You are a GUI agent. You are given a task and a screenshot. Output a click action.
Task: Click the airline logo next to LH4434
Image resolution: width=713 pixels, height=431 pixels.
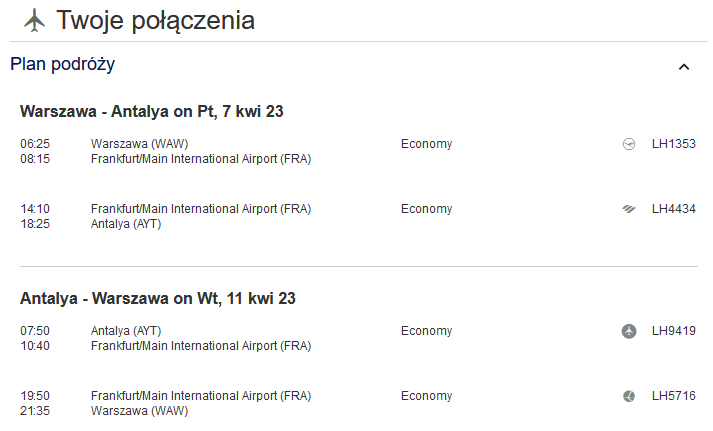tap(629, 209)
